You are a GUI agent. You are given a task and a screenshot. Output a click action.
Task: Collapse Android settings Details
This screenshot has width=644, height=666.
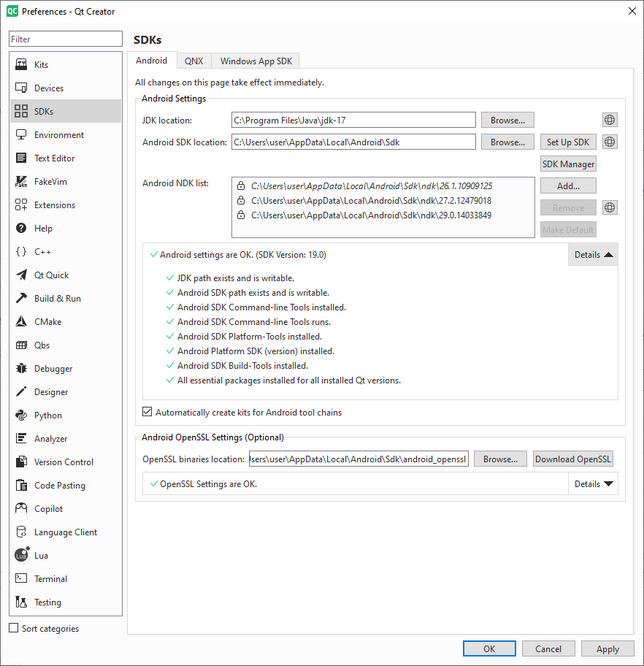(x=593, y=254)
